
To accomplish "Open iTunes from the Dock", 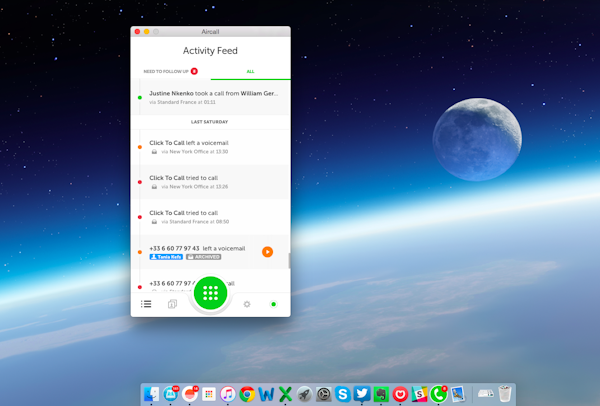I will pos(228,394).
